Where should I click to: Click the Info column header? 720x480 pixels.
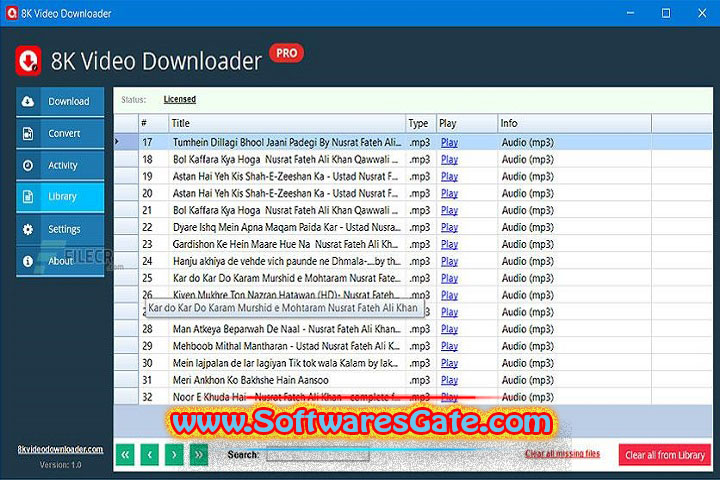coord(574,123)
